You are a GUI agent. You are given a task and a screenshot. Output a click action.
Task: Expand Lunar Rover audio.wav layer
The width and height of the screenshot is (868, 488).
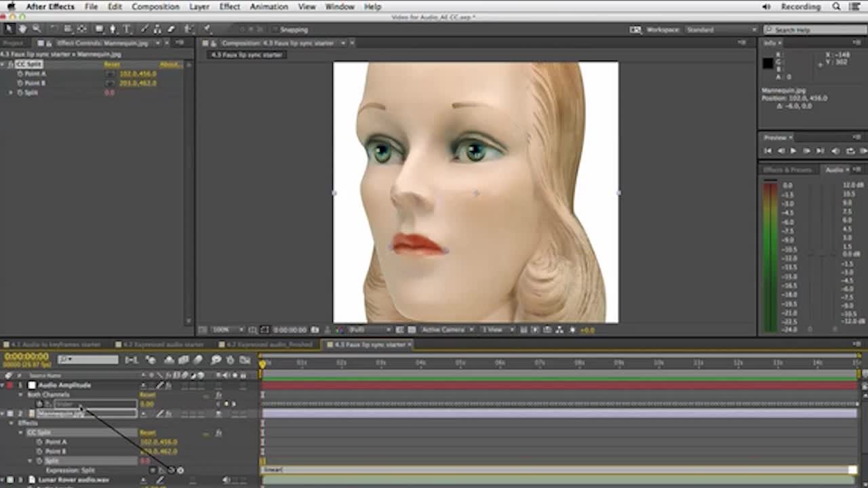[x=2, y=480]
